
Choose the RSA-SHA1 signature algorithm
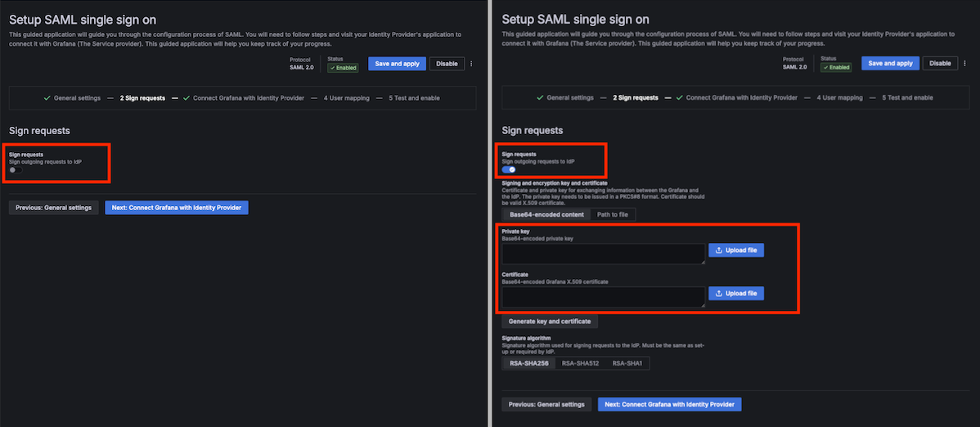pos(627,363)
